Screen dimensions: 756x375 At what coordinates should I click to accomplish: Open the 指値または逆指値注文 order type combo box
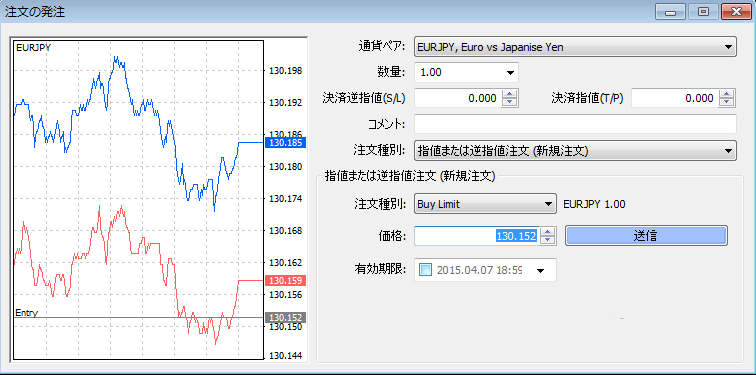point(575,150)
